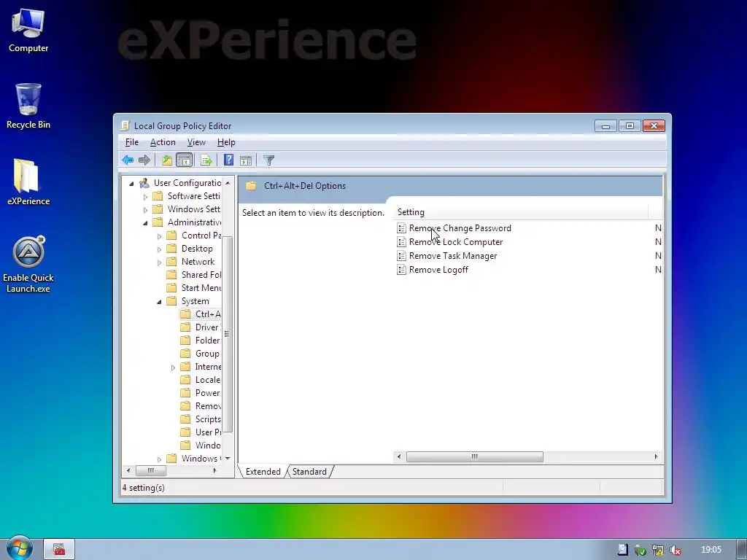Screen dimensions: 747x560
Task: Click the Show Desktop strip at the taskbar's end
Action: [742, 550]
